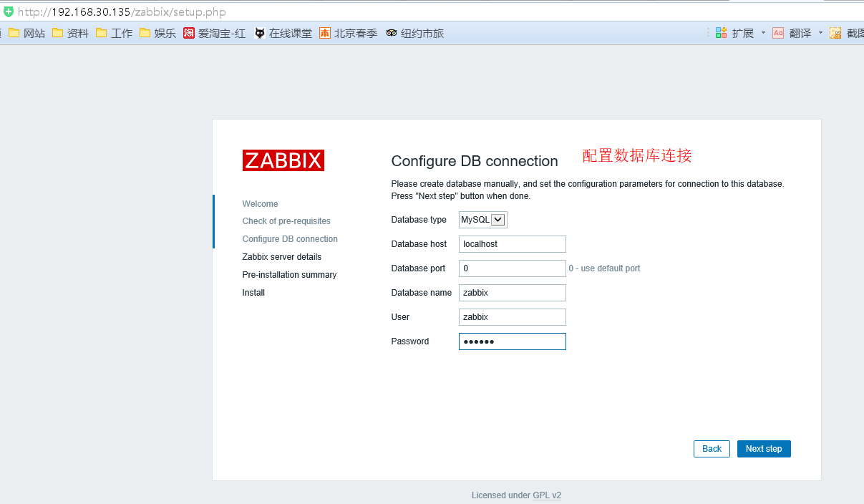
Task: Click the Database host label
Action: pyautogui.click(x=419, y=244)
